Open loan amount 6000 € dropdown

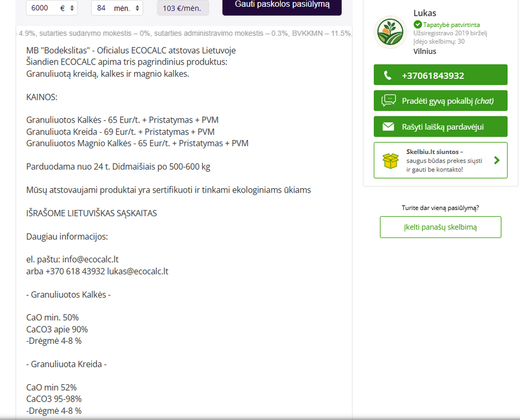52,8
